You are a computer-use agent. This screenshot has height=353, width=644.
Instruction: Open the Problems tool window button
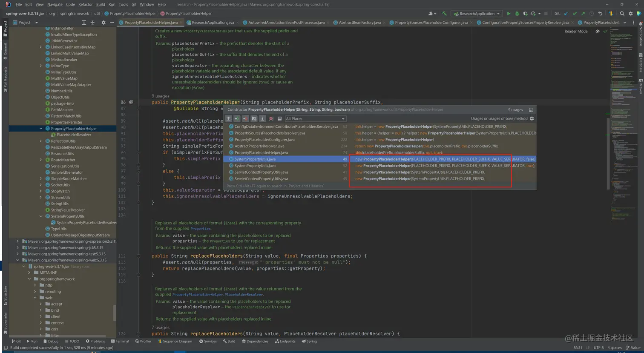[95, 341]
